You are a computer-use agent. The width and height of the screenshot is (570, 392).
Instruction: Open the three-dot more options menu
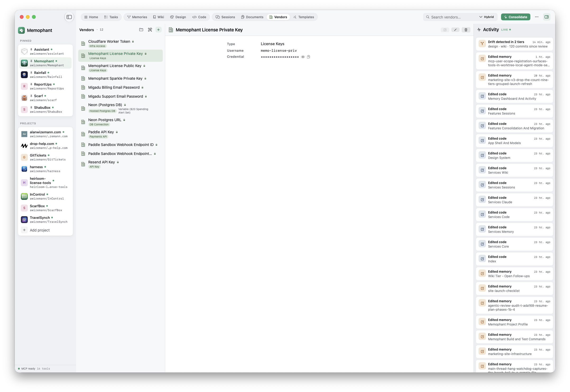point(537,17)
